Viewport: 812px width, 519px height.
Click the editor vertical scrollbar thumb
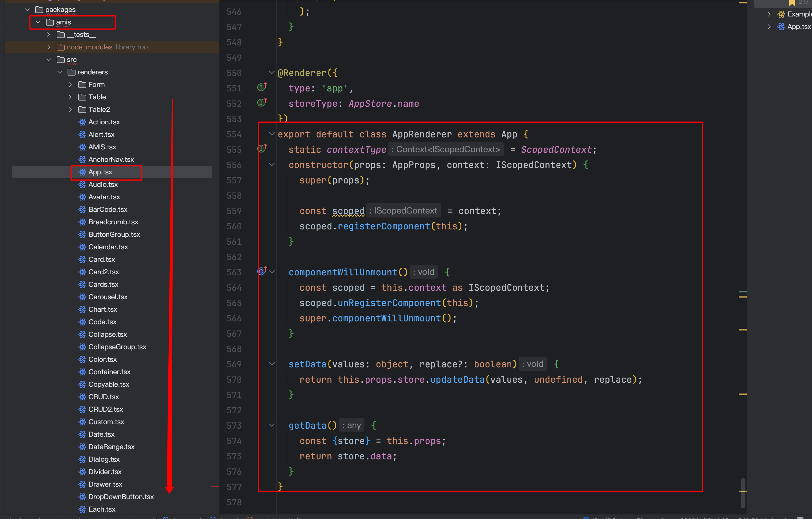(x=743, y=493)
